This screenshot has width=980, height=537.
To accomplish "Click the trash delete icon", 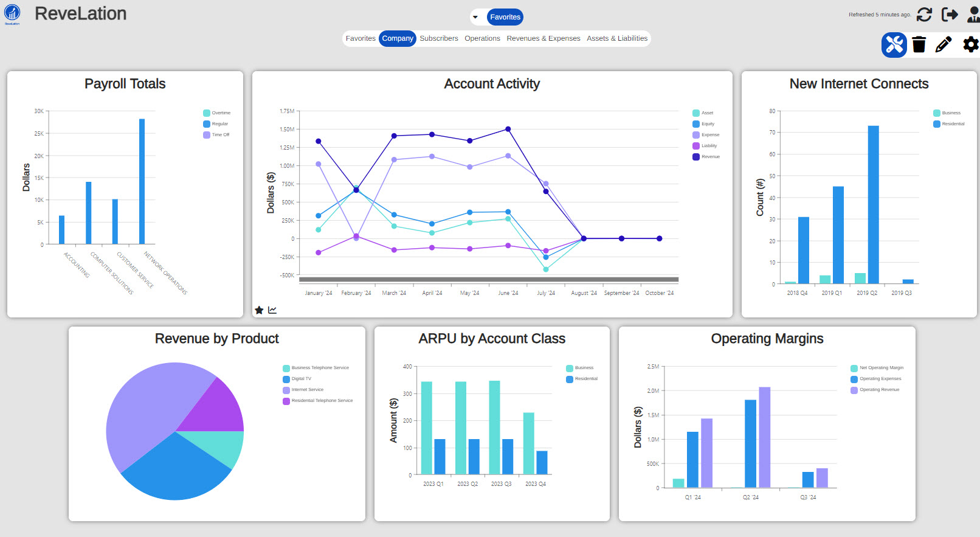I will tap(919, 44).
